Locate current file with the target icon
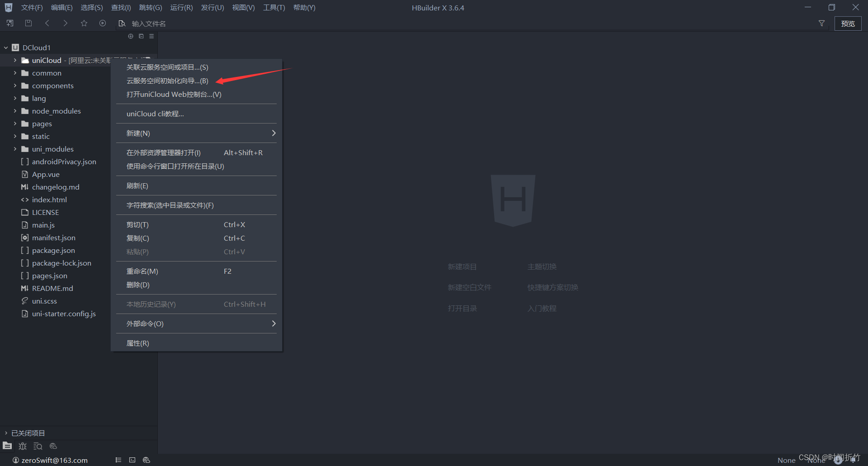The width and height of the screenshot is (868, 466). 131,36
